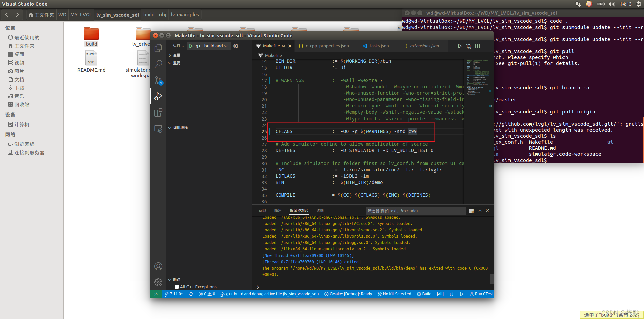The image size is (644, 319).
Task: Open the 终端 (Terminal) panel tab
Action: (x=320, y=211)
